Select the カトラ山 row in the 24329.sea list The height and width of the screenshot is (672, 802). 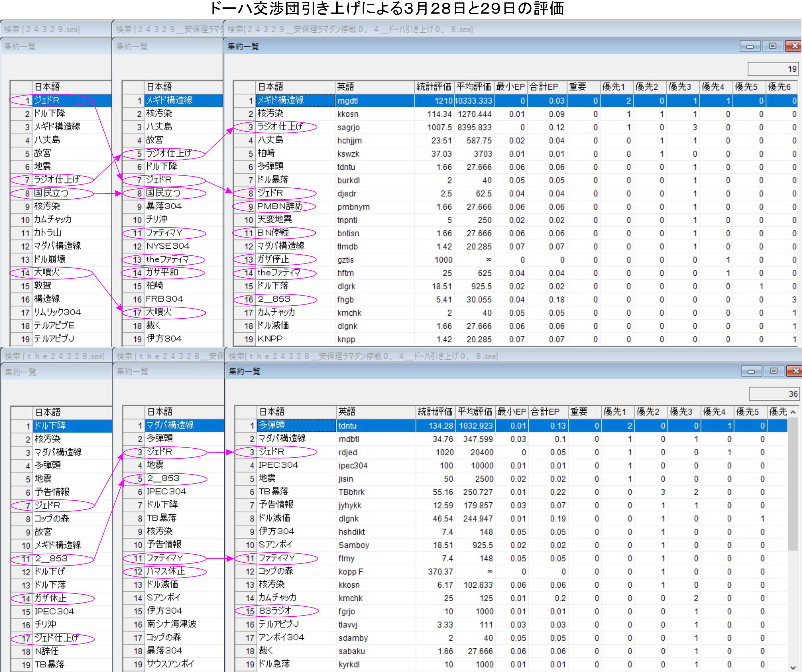point(61,233)
